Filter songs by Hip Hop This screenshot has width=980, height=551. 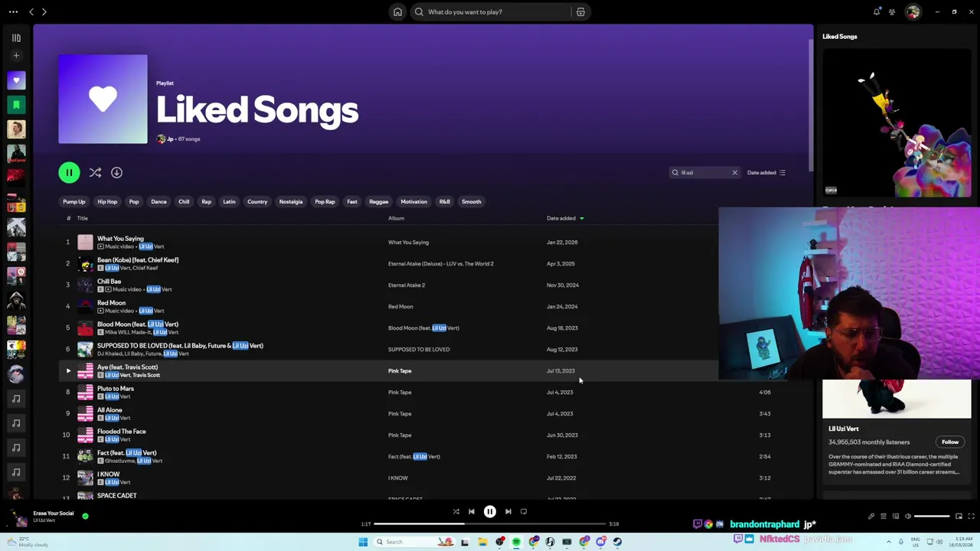pyautogui.click(x=107, y=201)
